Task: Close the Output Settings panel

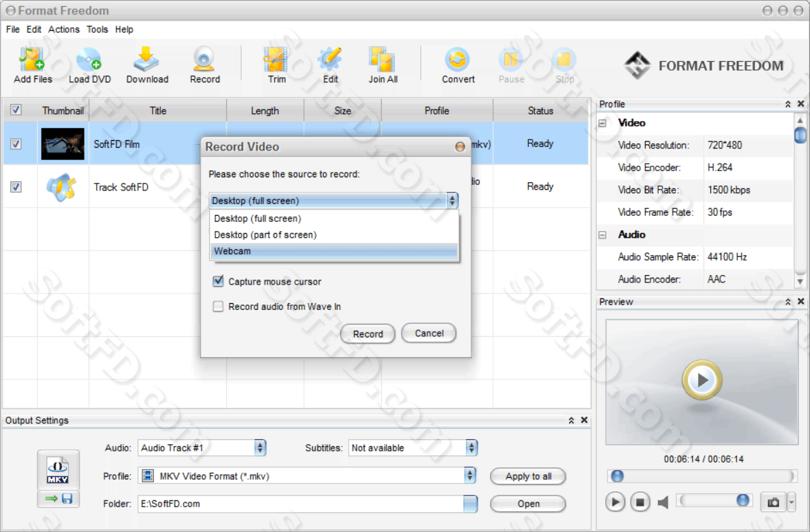Action: click(x=584, y=420)
